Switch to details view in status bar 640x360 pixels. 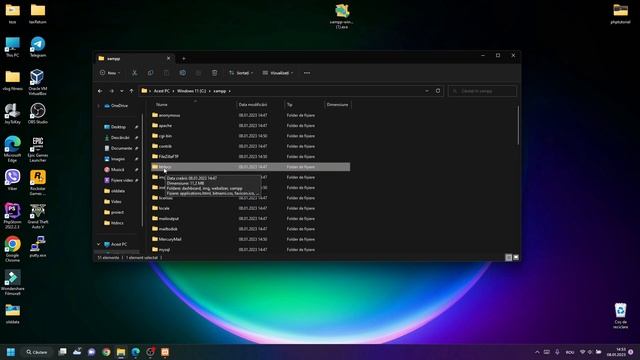click(x=509, y=258)
